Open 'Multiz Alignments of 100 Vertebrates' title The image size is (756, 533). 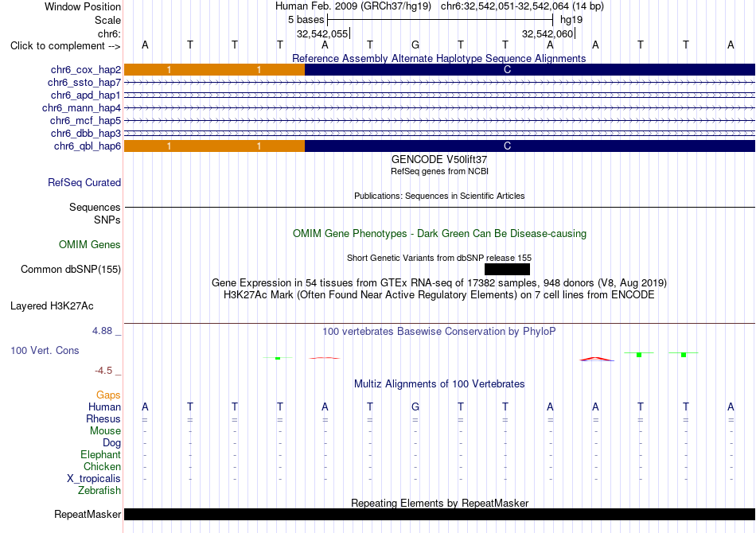pyautogui.click(x=439, y=383)
